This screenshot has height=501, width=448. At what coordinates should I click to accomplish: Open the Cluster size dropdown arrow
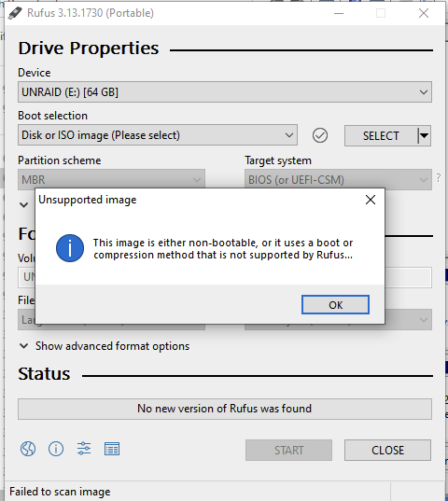click(424, 319)
